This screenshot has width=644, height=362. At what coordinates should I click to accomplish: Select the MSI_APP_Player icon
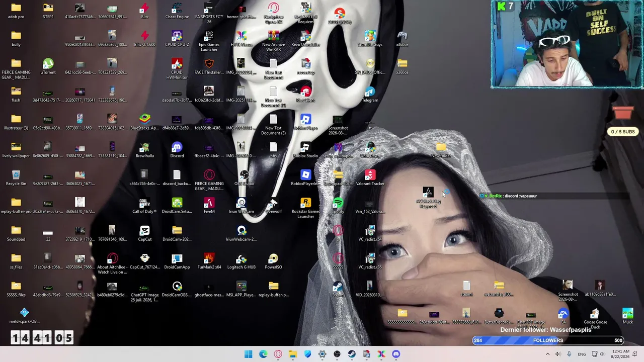(241, 289)
